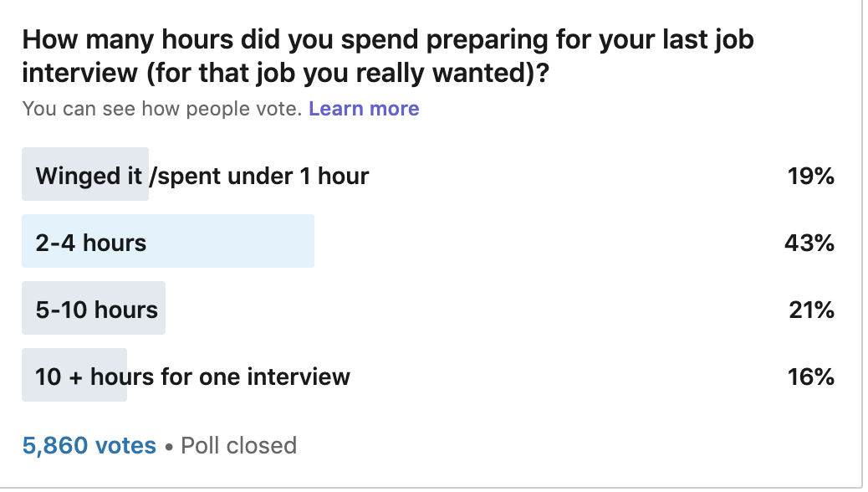
Task: Click the poll question heading's first line
Action: [x=388, y=40]
